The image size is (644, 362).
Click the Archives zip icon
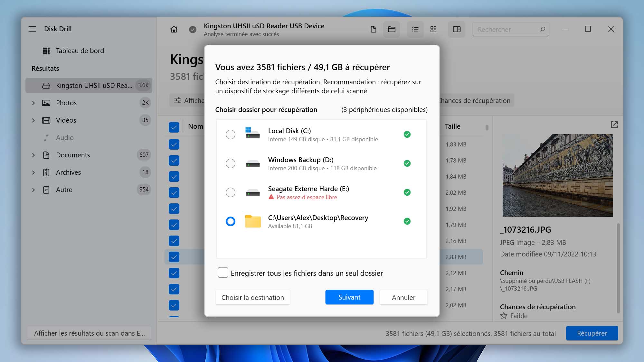point(46,172)
